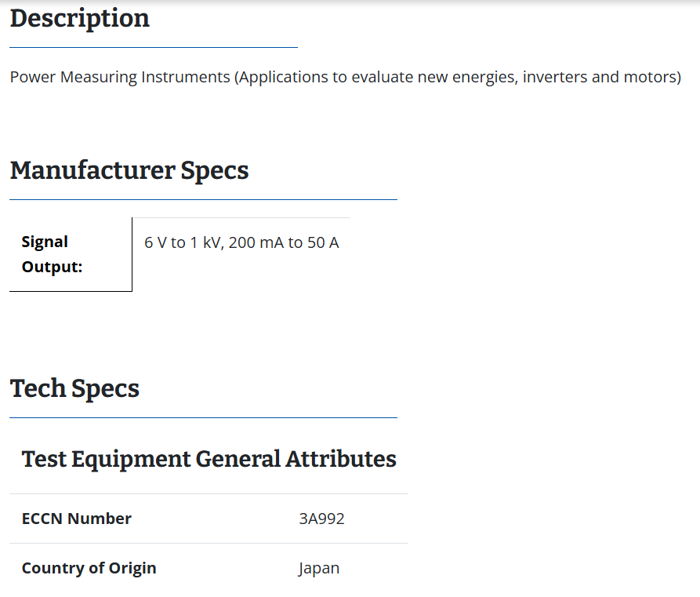Click the word Specs in Manufacturer Specs

point(214,172)
